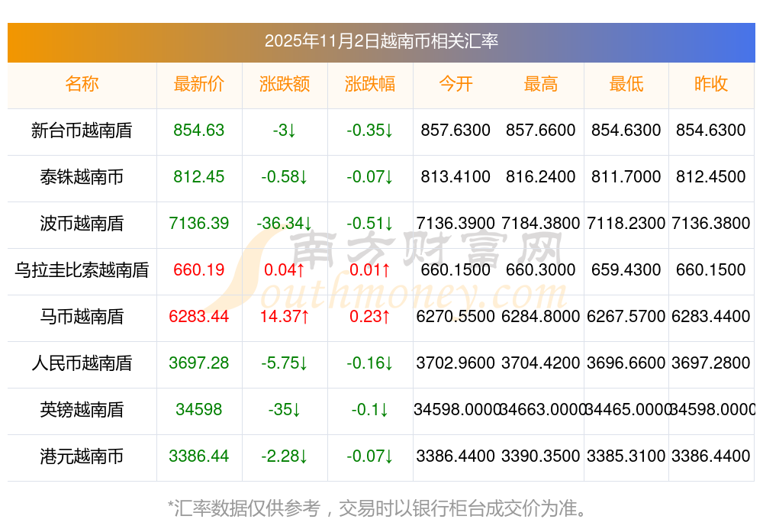The image size is (763, 532).
Task: Select the 昨收 column header
Action: pyautogui.click(x=711, y=84)
